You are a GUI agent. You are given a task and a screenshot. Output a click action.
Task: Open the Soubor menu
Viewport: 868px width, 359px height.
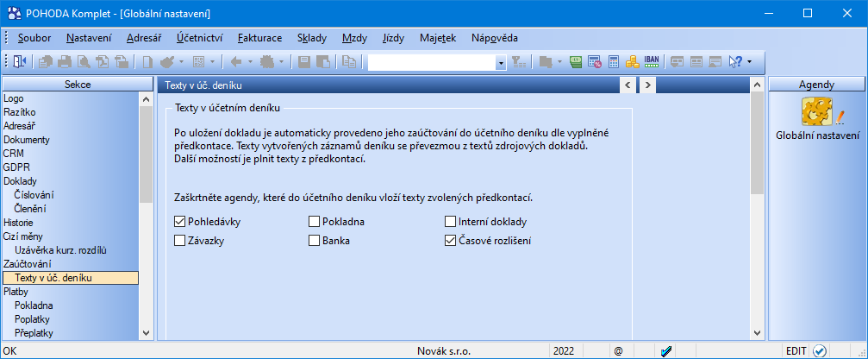click(x=34, y=38)
